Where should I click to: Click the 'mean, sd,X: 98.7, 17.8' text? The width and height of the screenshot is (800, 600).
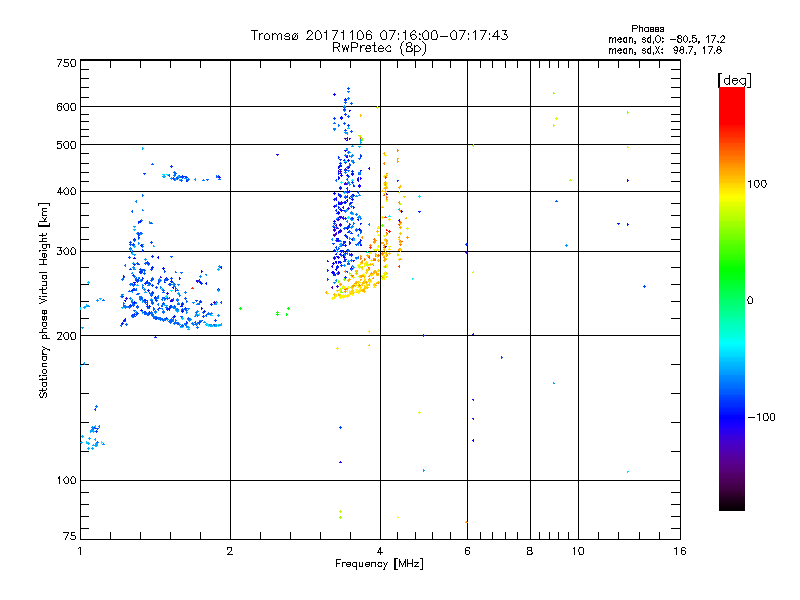pos(665,50)
